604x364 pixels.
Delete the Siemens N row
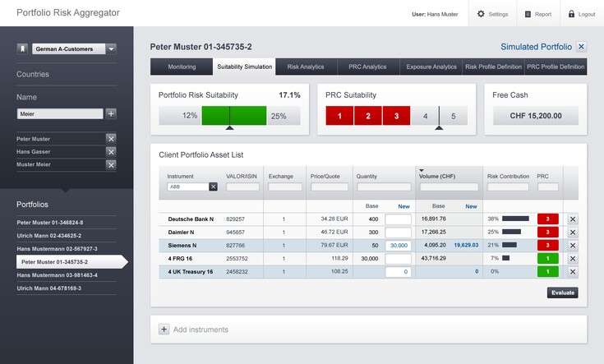point(573,245)
